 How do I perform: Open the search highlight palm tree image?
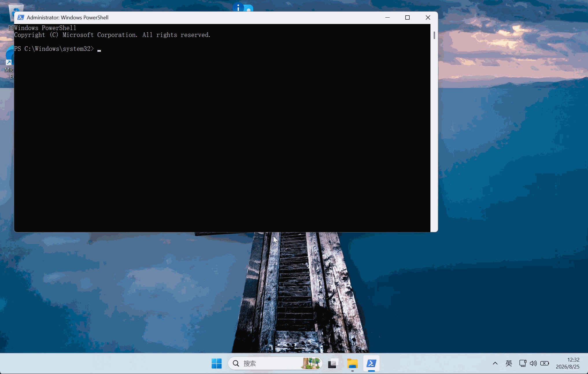pyautogui.click(x=311, y=363)
